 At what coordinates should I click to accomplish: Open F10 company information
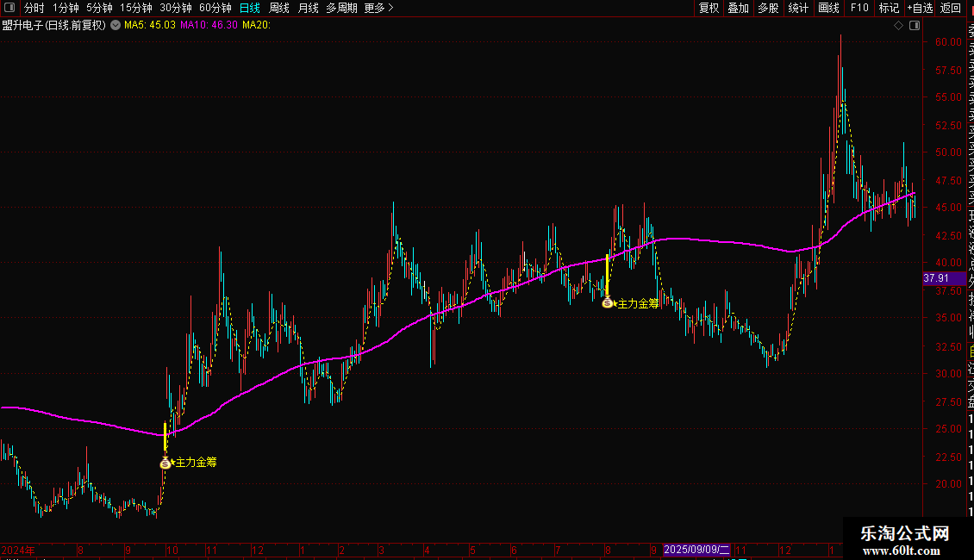(859, 8)
